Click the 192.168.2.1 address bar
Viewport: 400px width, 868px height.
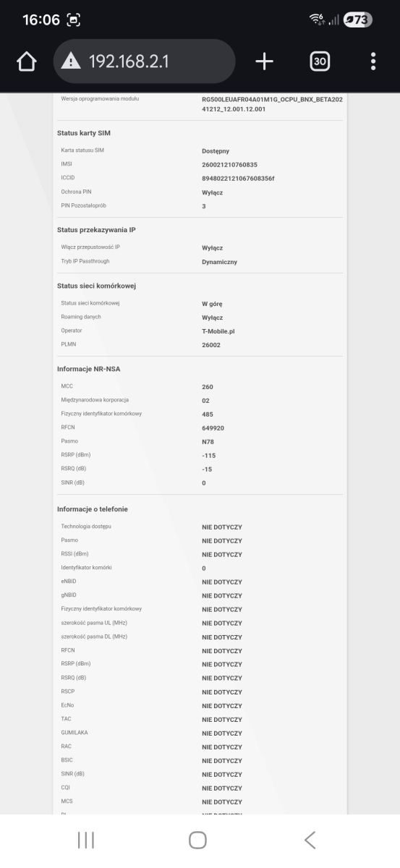click(x=145, y=61)
